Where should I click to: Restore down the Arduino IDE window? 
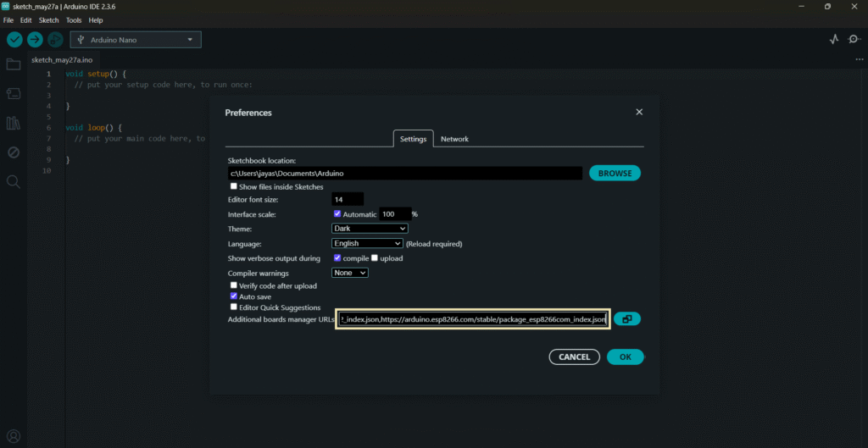[x=827, y=7]
